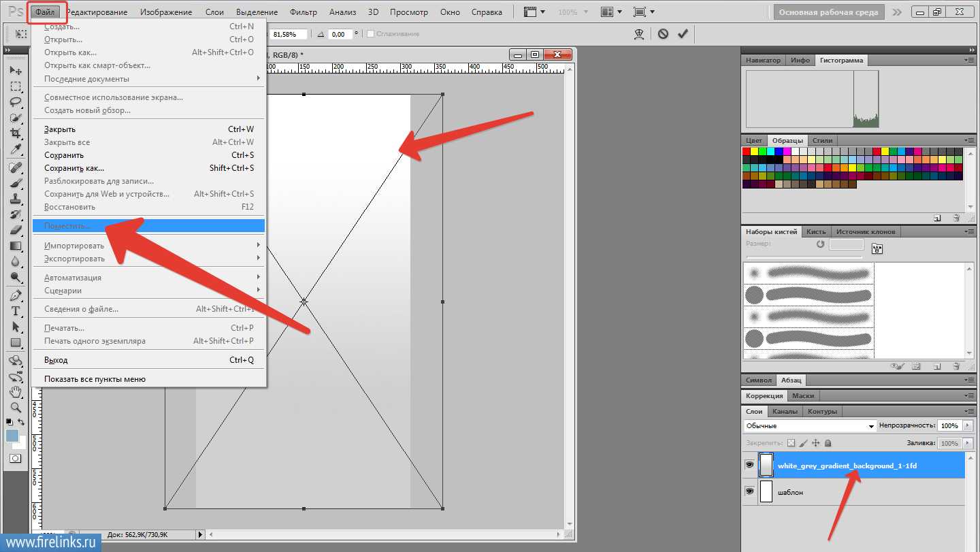980x552 pixels.
Task: Click the foreground color swatch in toolbox
Action: pos(12,436)
